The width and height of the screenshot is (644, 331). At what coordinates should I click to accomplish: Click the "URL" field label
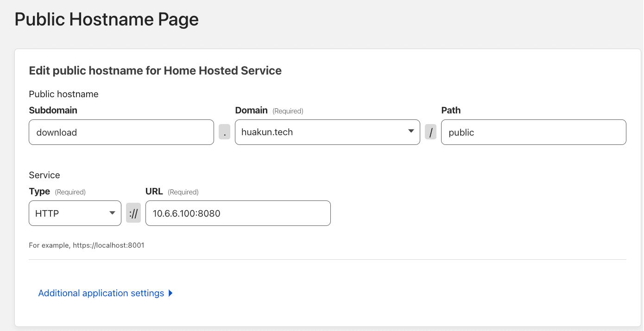point(154,191)
